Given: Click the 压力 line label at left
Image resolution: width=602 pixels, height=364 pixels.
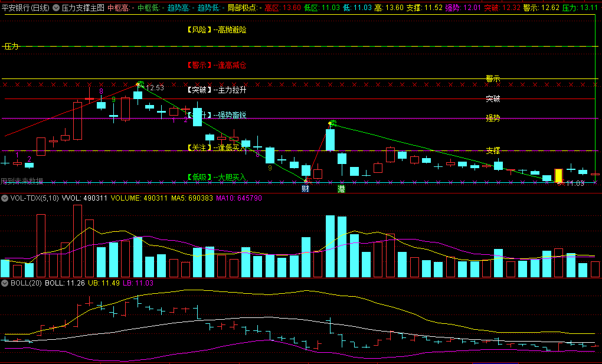Looking at the screenshot, I should [11, 47].
